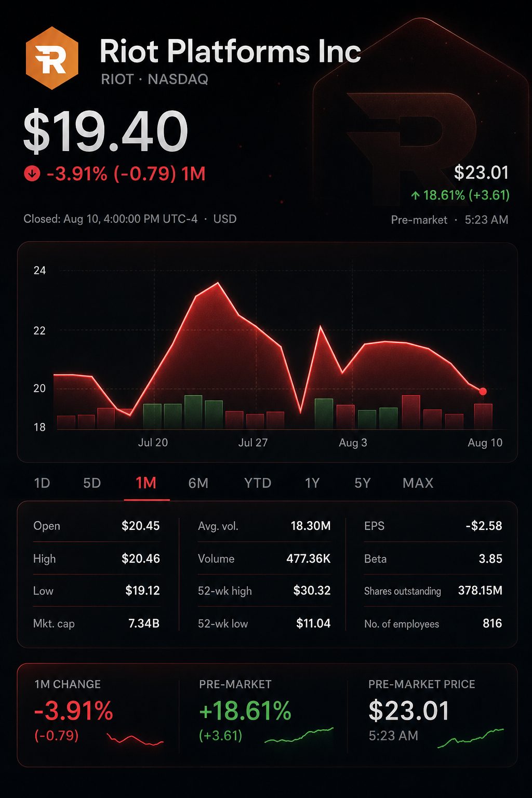Select the MAX range tab
Viewport: 532px width, 798px height.
click(418, 483)
